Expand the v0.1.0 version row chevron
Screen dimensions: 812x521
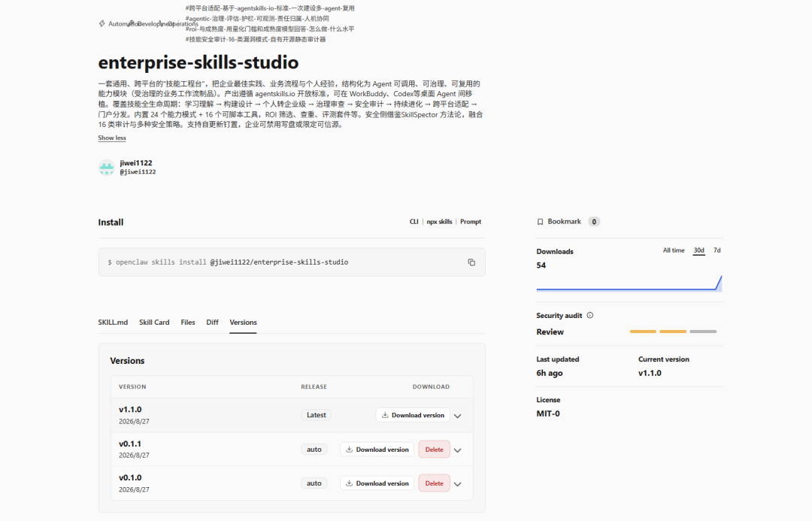pyautogui.click(x=458, y=484)
